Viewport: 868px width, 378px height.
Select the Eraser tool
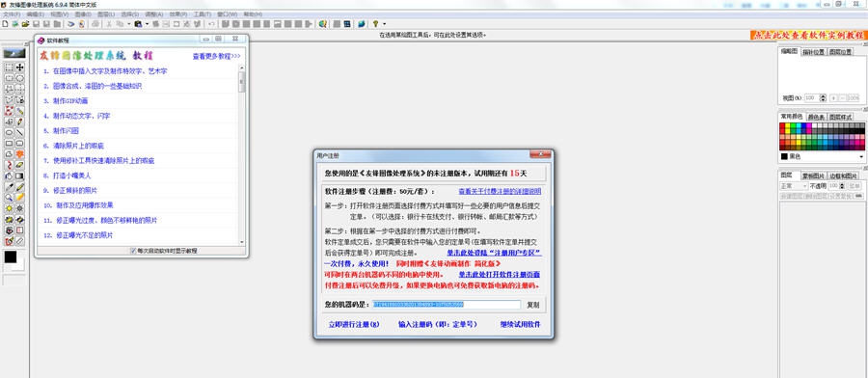[x=20, y=165]
